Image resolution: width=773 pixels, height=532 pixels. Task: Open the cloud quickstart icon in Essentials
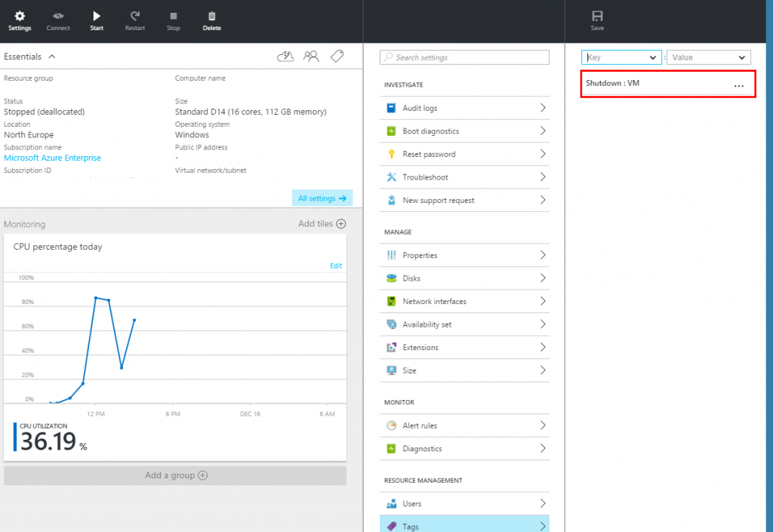coord(285,57)
